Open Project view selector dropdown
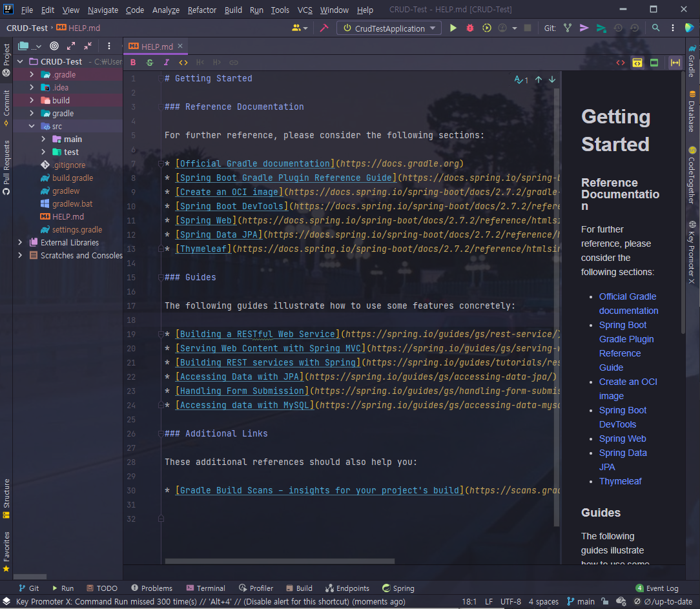This screenshot has width=700, height=609. click(30, 46)
